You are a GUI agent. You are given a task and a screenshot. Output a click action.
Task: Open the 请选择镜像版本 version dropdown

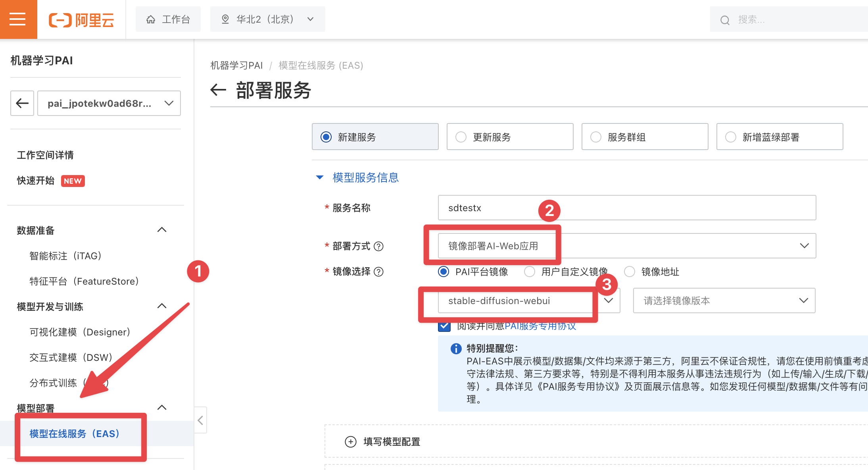click(x=724, y=300)
